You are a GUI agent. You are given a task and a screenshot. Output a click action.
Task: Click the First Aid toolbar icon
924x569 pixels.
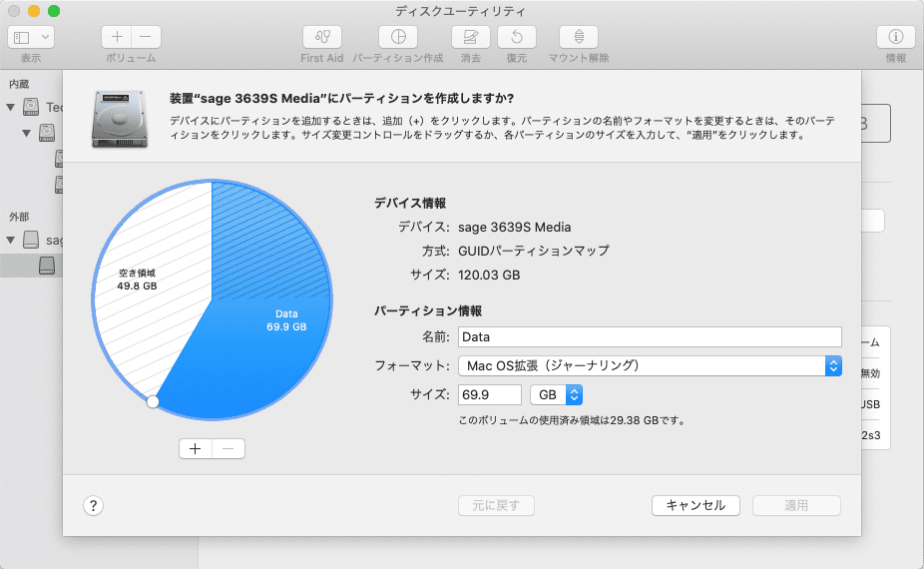pos(321,37)
